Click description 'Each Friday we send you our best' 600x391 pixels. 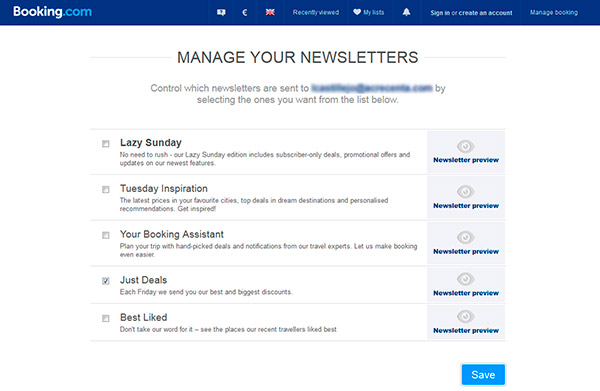(206, 292)
